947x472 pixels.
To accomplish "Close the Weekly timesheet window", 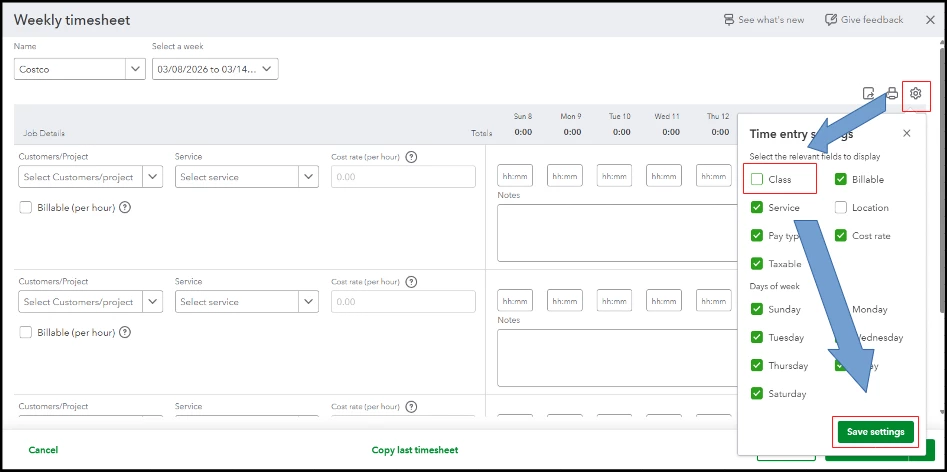I will 930,20.
